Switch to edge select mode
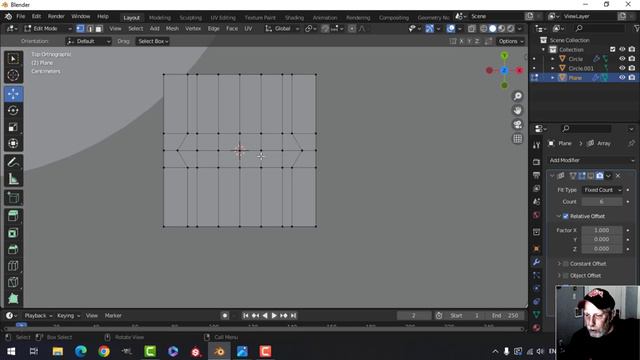Viewport: 640px width, 360px height. (89, 29)
